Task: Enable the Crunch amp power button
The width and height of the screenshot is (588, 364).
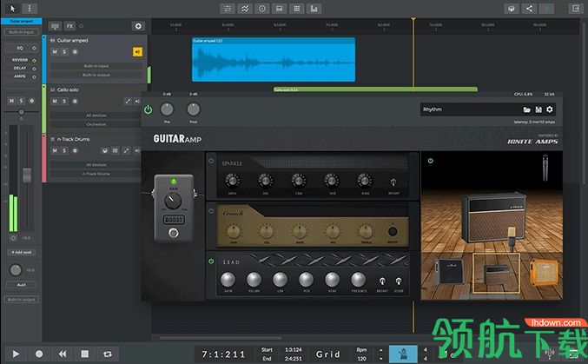Action: click(x=211, y=211)
